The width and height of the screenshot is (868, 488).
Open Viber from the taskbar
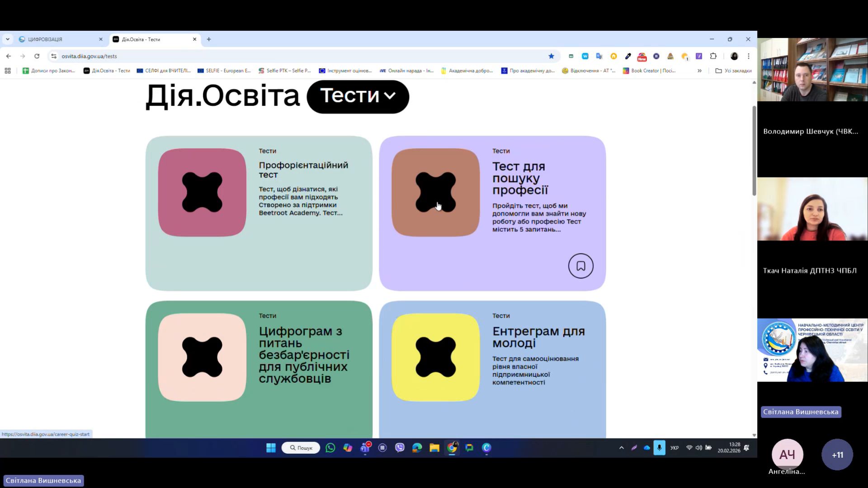(x=400, y=448)
